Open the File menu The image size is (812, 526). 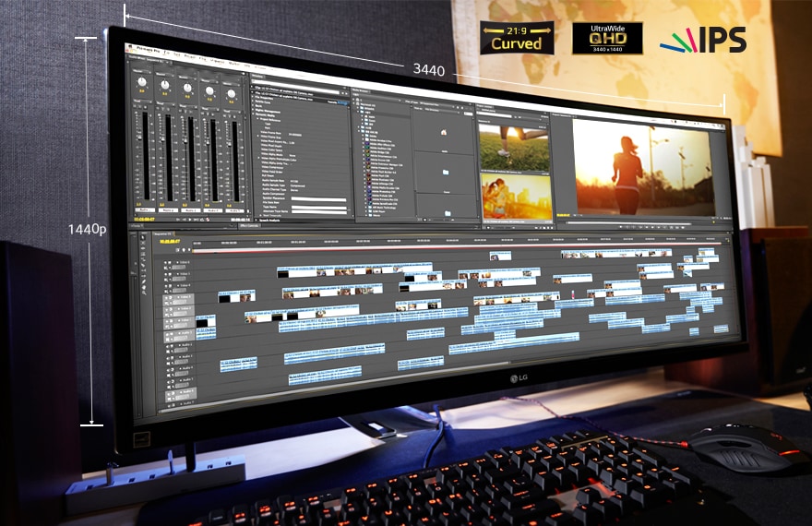point(168,54)
